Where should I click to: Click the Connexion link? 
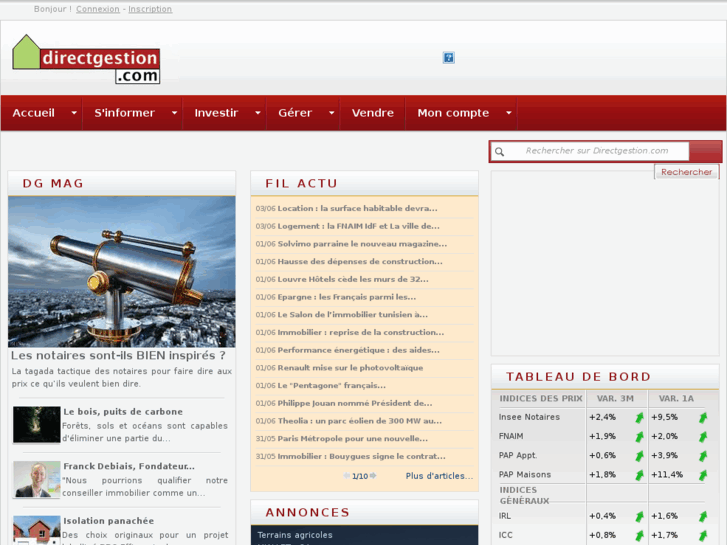click(98, 9)
